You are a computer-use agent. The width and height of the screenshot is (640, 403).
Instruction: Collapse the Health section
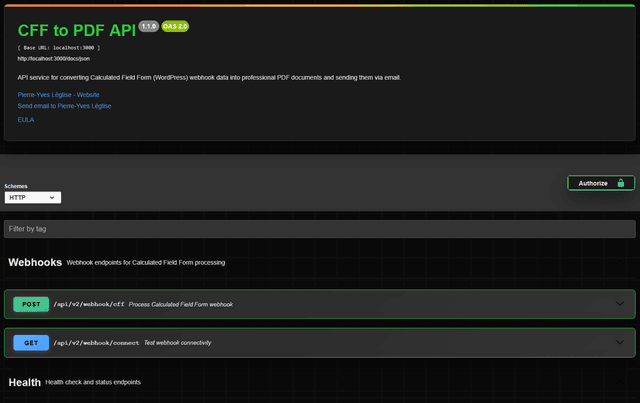point(620,382)
